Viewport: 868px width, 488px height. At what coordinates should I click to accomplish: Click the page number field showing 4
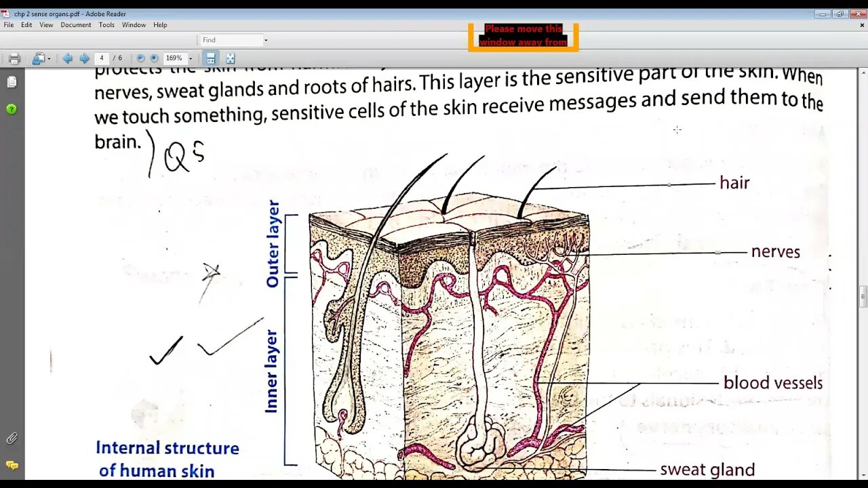click(x=101, y=58)
